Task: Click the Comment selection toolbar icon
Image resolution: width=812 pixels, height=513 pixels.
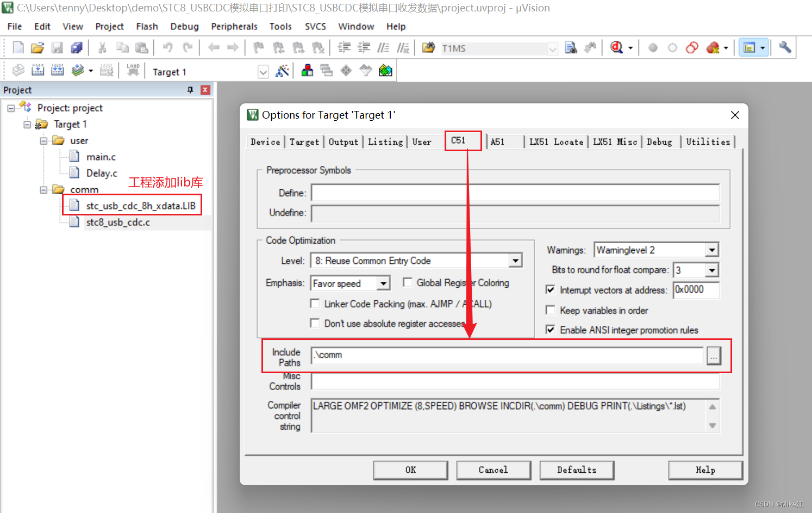Action: point(383,48)
